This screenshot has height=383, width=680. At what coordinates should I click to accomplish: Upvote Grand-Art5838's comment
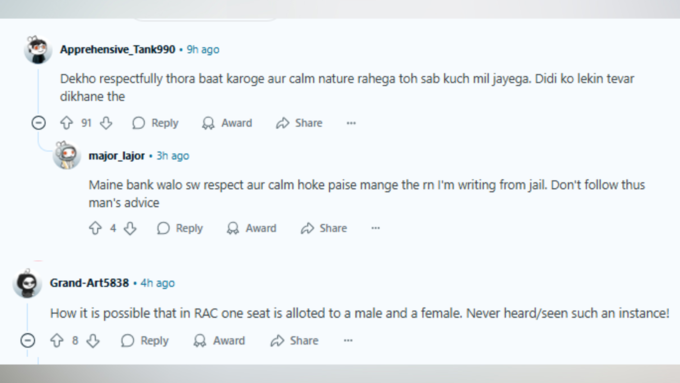click(x=57, y=340)
